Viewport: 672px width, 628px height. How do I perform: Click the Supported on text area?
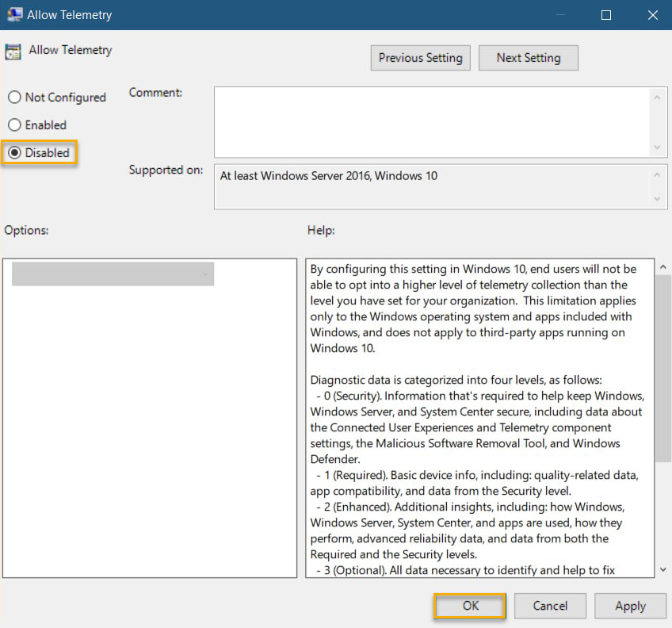[428, 186]
